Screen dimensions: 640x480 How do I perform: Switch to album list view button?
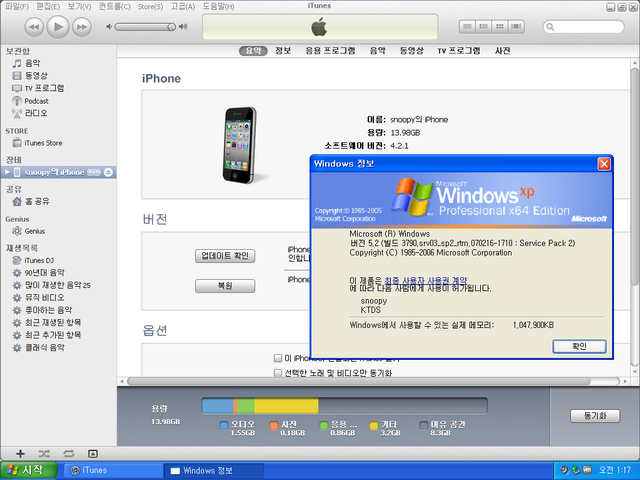(x=484, y=27)
